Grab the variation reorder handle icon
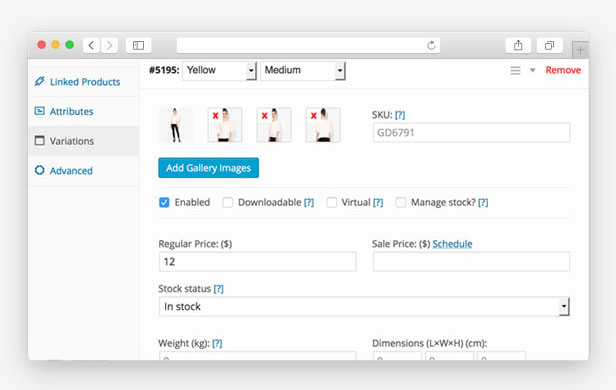Screen dimensions: 616x390 515,70
